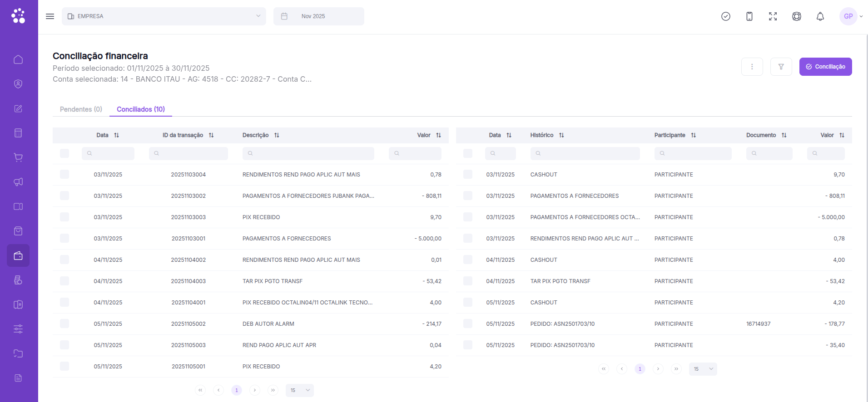Click the right table Histórico filter field

click(x=585, y=153)
